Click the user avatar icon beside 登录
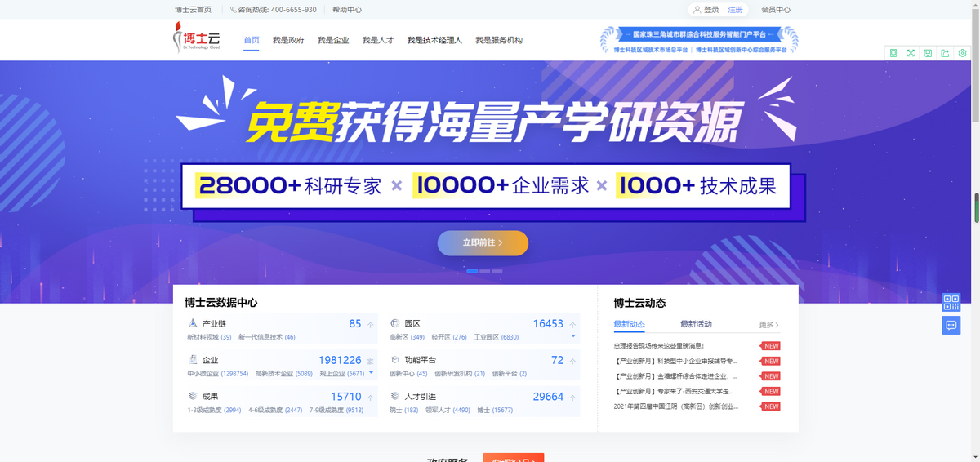Viewport: 980px width, 462px height. pos(697,10)
